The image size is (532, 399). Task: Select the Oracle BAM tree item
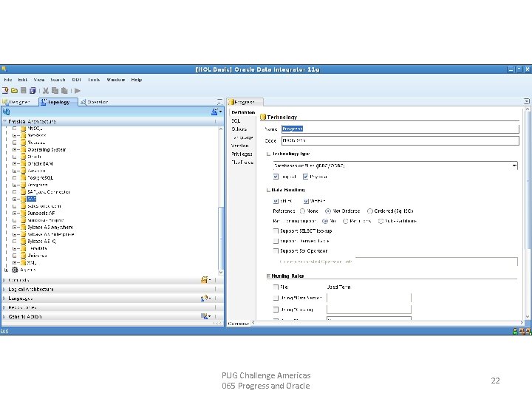point(40,163)
